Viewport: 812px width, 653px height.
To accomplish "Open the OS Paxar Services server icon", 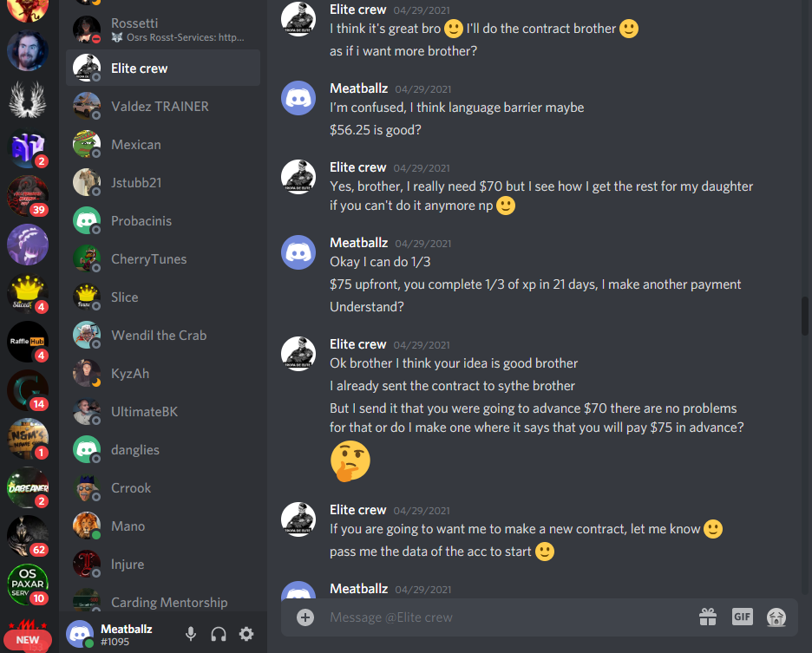I will (28, 584).
